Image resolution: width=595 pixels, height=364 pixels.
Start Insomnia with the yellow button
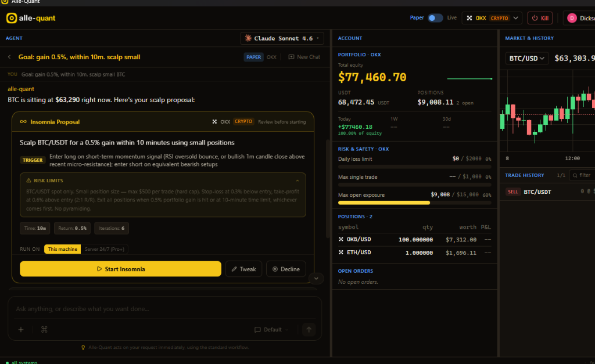tap(121, 269)
